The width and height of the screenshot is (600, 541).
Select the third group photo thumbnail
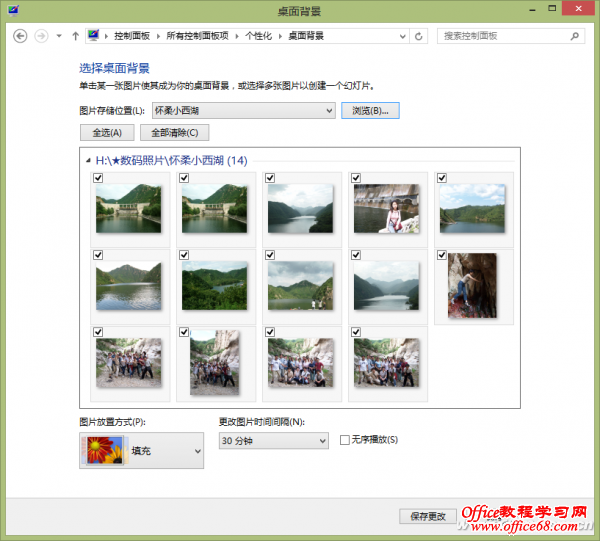300,362
